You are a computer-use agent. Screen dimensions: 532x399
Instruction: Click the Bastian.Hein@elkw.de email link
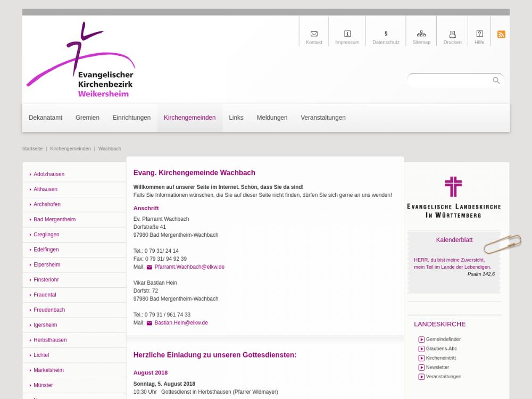click(x=181, y=323)
